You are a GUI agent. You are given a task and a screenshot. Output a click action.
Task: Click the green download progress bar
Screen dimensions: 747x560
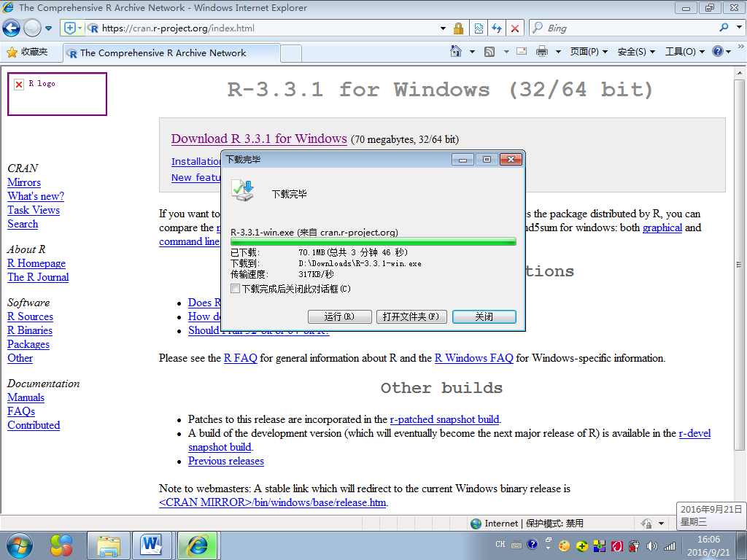pos(373,241)
